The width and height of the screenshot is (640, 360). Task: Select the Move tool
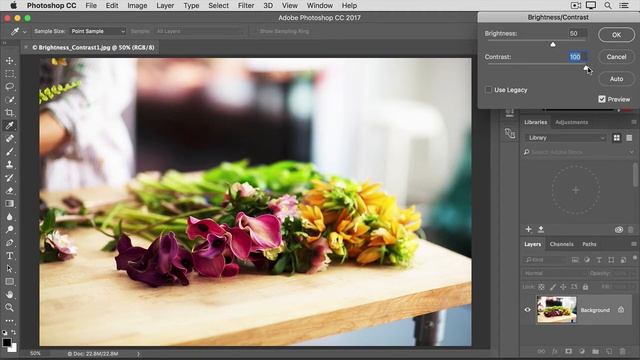pyautogui.click(x=9, y=61)
